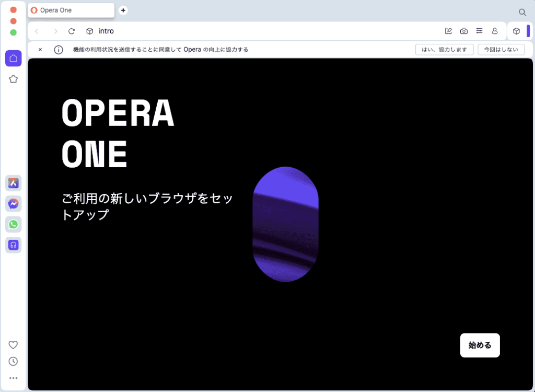
Task: Open the Player in the sidebar
Action: pos(13,245)
